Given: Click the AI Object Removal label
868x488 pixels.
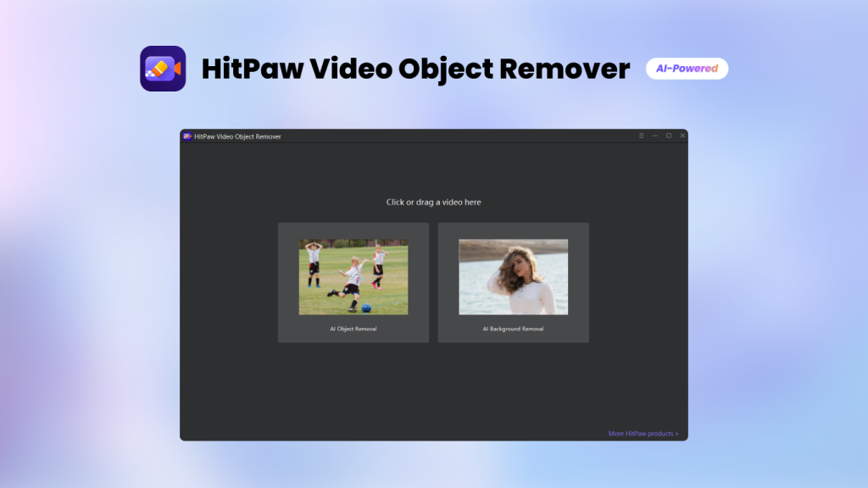Looking at the screenshot, I should [x=353, y=329].
